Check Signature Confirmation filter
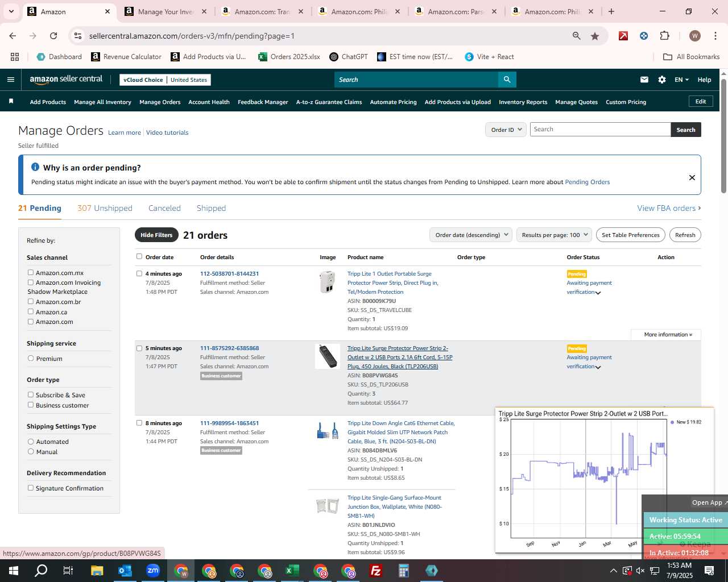Screen dimensions: 728x582 pyautogui.click(x=31, y=488)
